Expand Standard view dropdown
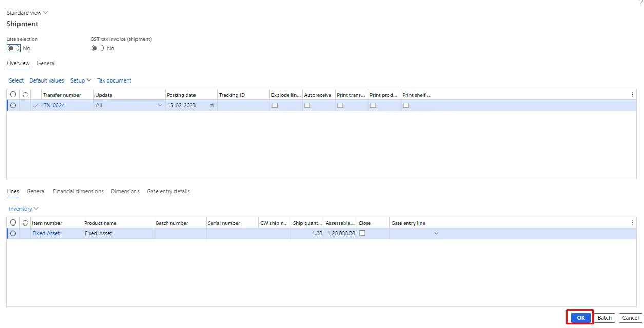Screen dimensions: 644x328 27,13
